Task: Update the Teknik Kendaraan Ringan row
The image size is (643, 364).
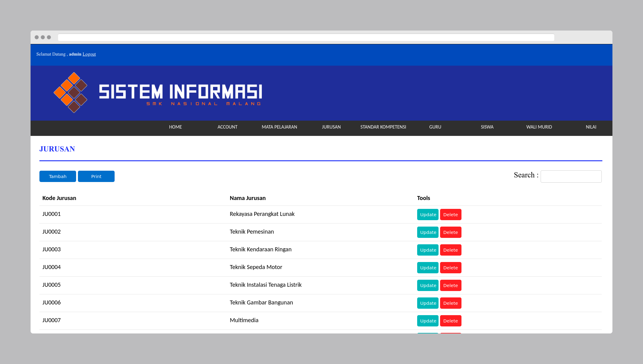Action: 428,250
